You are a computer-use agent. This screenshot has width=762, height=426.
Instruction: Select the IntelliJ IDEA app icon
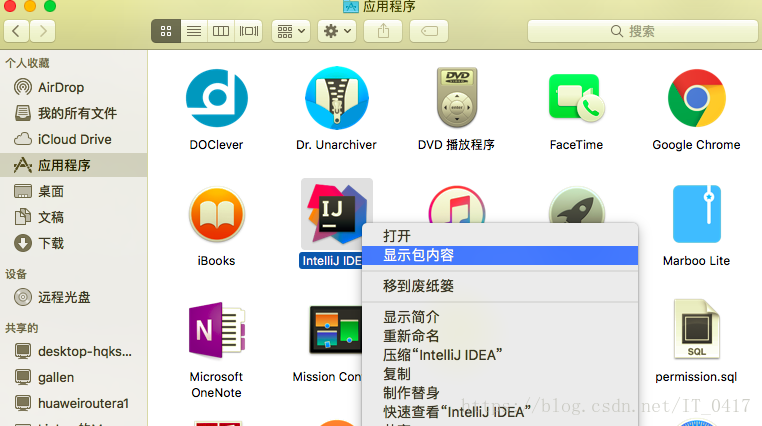point(336,214)
